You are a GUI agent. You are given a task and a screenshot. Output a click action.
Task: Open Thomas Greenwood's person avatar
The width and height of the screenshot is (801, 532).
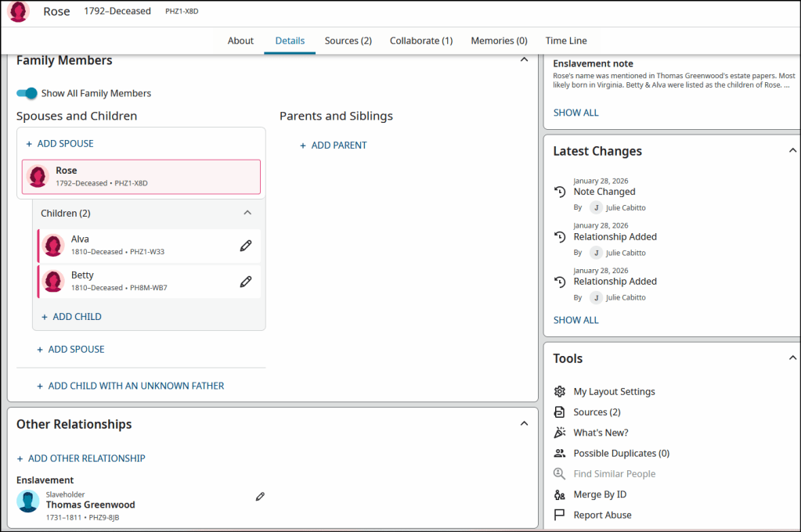point(28,501)
